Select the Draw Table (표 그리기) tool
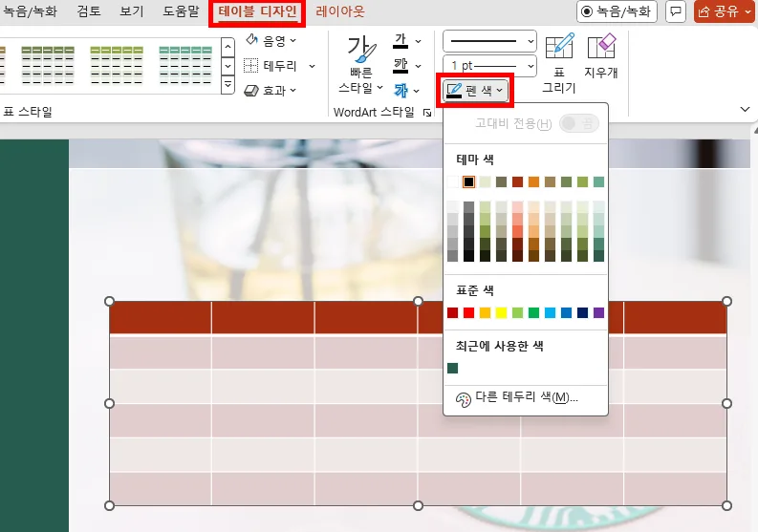The height and width of the screenshot is (532, 758). (x=559, y=63)
